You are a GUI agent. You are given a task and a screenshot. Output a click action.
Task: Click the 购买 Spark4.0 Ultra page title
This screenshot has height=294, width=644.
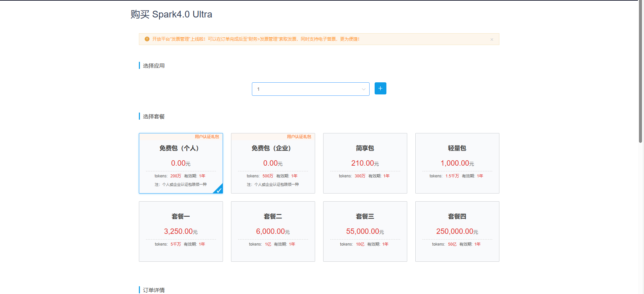pos(171,14)
